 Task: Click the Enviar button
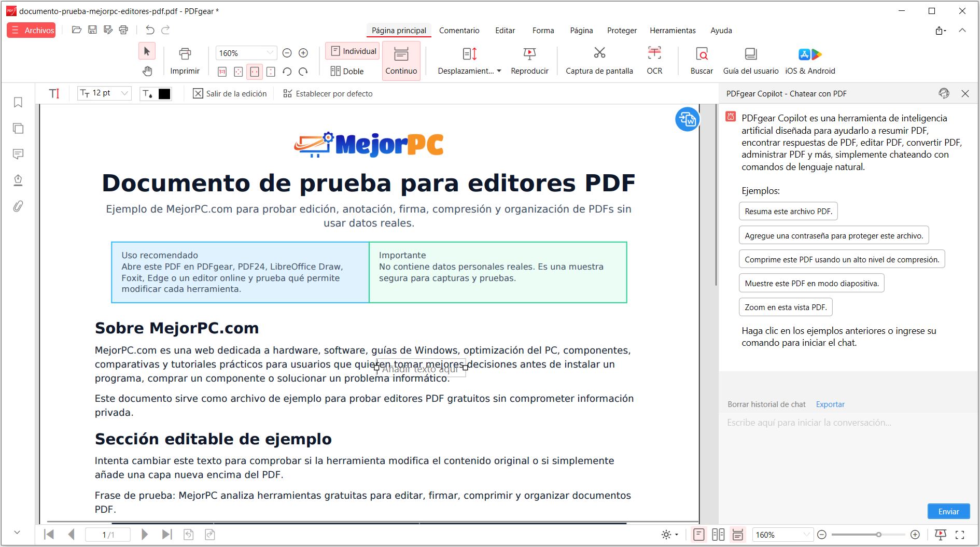pyautogui.click(x=948, y=511)
